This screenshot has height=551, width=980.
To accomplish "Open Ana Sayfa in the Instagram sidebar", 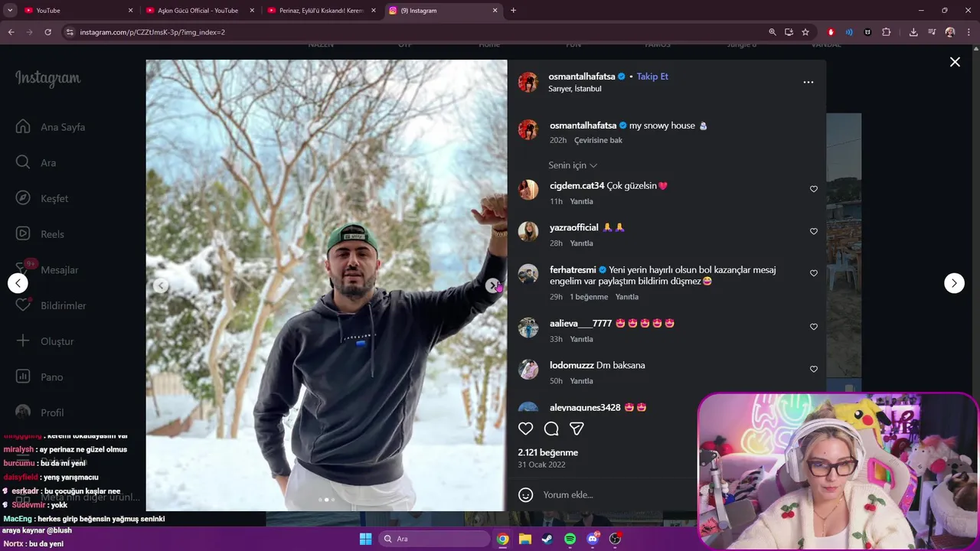I will tap(51, 127).
